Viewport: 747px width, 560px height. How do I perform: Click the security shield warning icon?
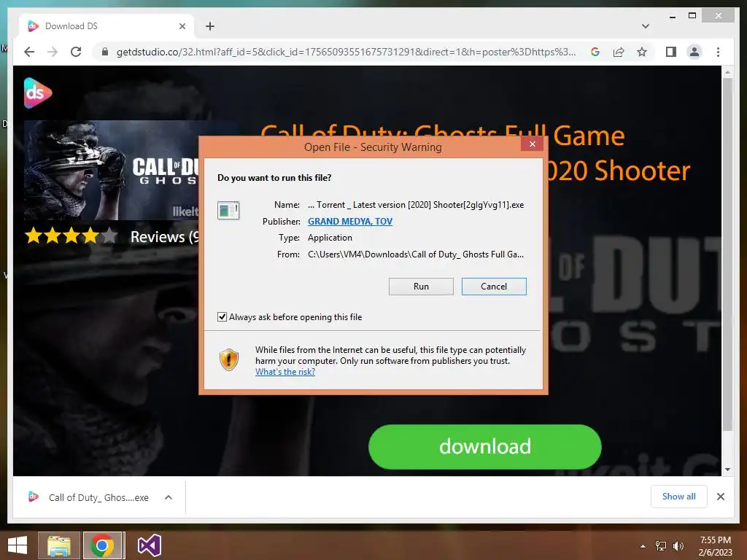228,360
